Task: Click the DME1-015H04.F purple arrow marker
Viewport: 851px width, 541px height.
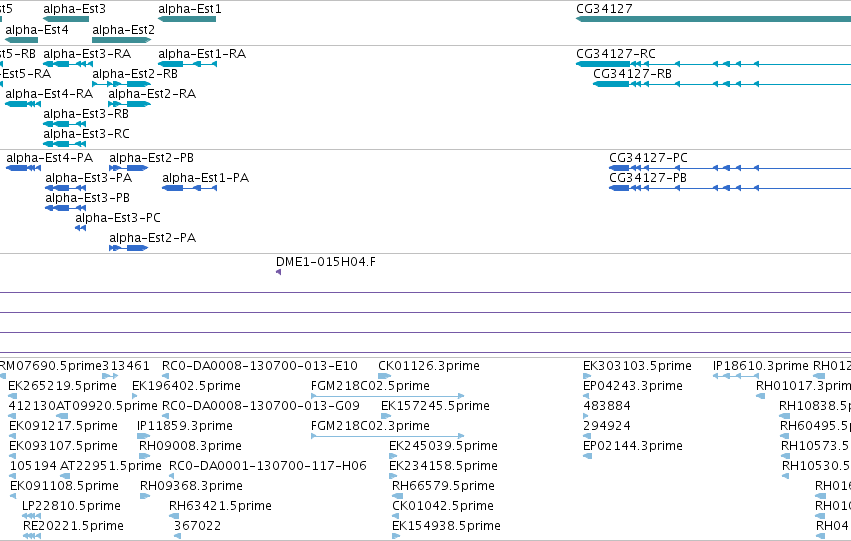Action: click(x=278, y=272)
